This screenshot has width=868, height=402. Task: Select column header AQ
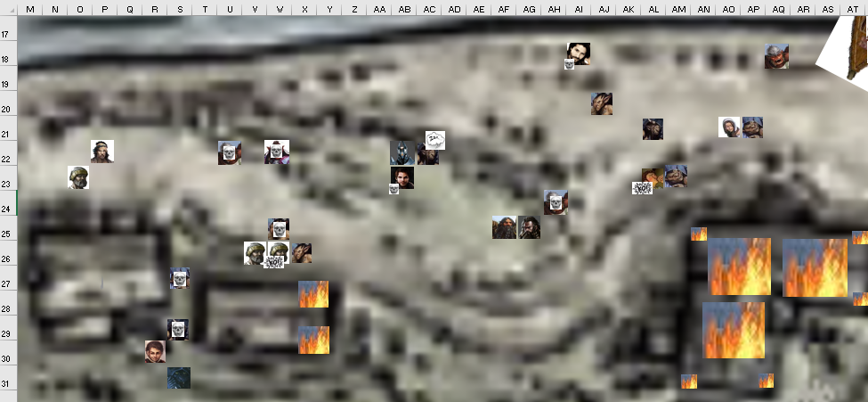778,10
